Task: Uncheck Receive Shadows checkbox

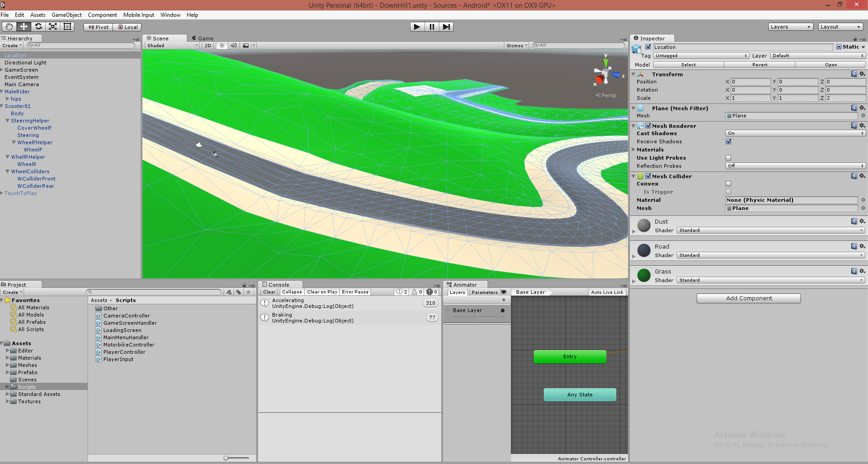Action: point(728,142)
